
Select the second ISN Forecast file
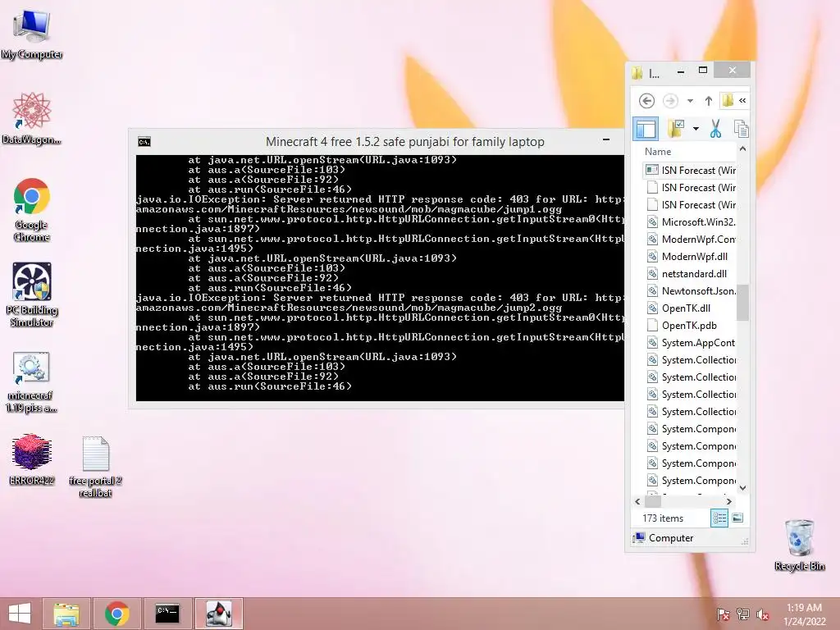[x=689, y=188]
